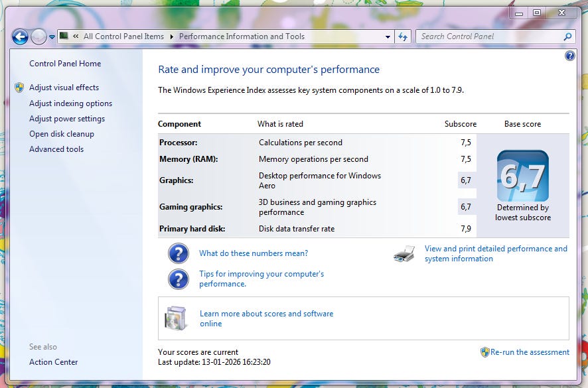Click the shield icon next to Re-run assessment
Image resolution: width=588 pixels, height=388 pixels.
point(484,352)
